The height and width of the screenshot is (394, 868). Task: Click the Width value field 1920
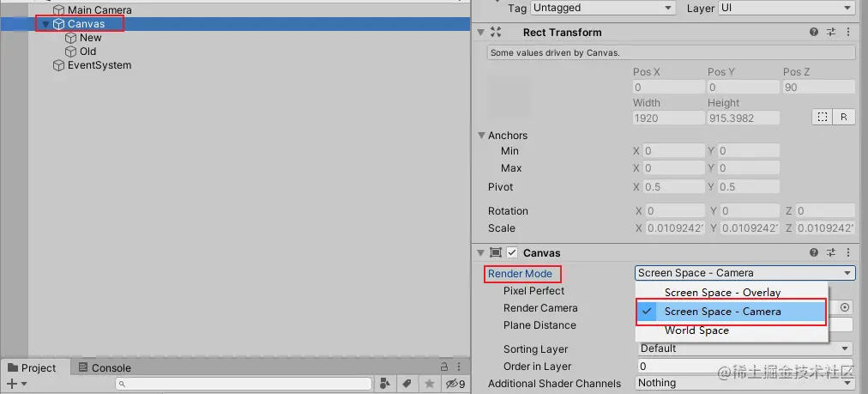pos(669,118)
